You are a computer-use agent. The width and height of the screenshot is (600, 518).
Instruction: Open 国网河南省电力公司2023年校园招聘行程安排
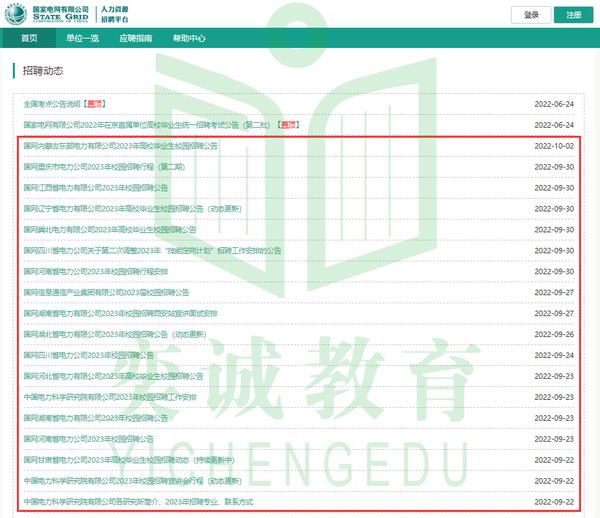pos(96,272)
